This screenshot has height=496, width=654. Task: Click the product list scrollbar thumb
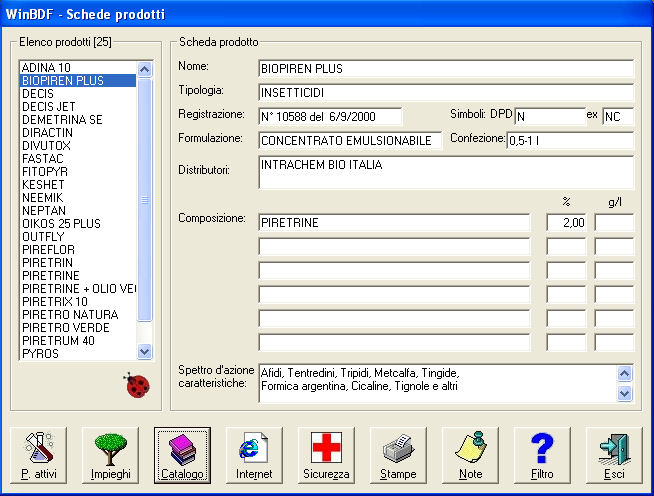pos(145,200)
